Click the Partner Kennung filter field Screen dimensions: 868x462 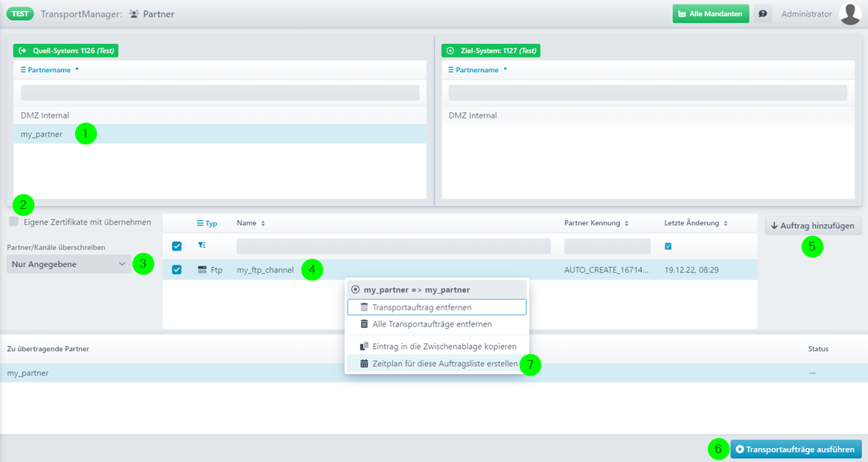click(x=607, y=246)
